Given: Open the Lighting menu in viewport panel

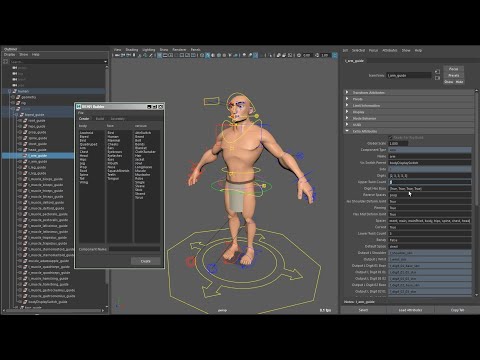Looking at the screenshot, I should tap(149, 50).
